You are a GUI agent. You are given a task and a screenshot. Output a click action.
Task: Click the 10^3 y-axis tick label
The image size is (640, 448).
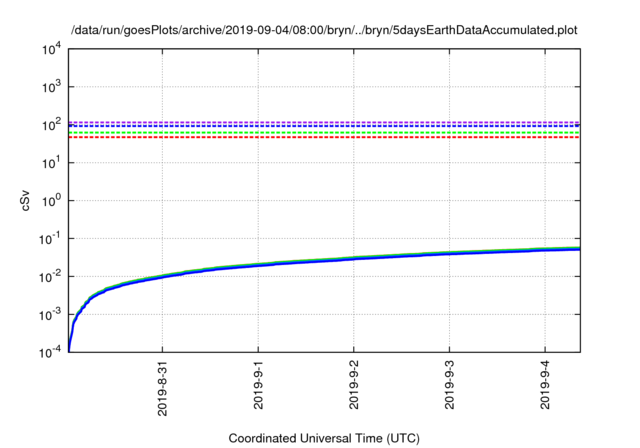[x=51, y=87]
